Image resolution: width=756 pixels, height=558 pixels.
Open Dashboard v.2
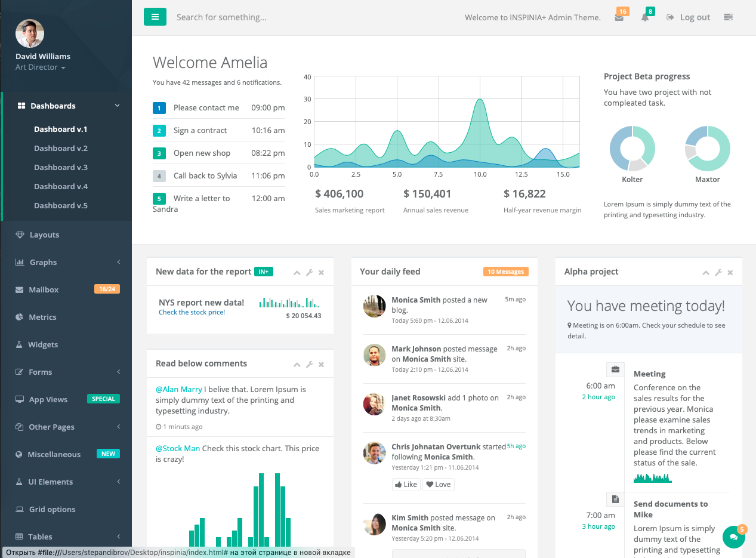click(x=61, y=148)
